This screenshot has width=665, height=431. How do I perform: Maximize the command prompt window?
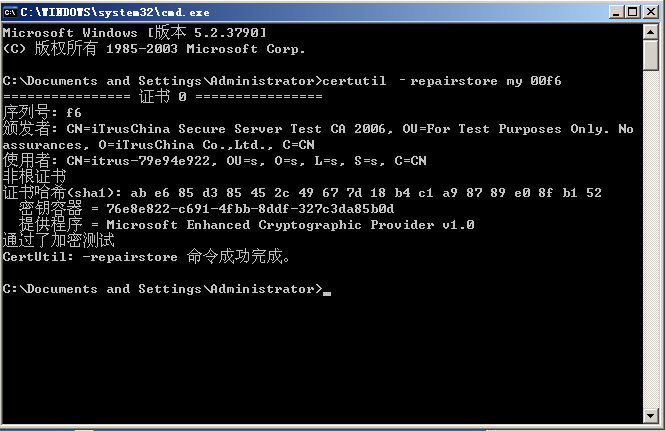click(x=633, y=12)
